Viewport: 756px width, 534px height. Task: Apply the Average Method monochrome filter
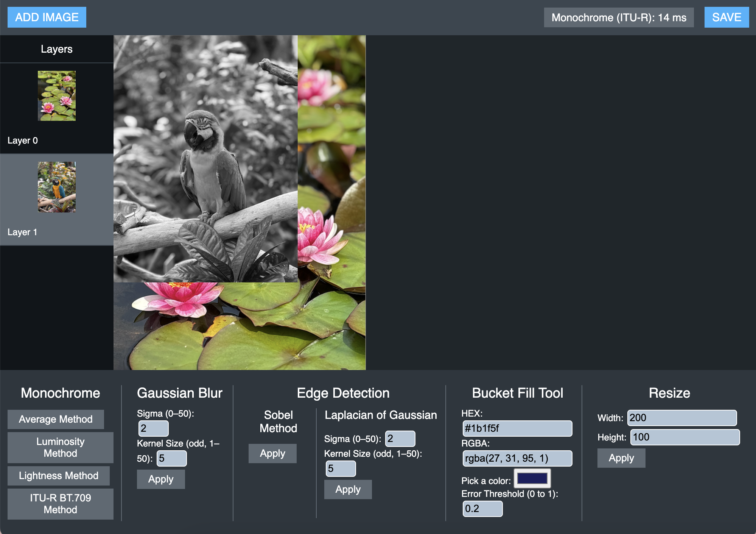[56, 419]
